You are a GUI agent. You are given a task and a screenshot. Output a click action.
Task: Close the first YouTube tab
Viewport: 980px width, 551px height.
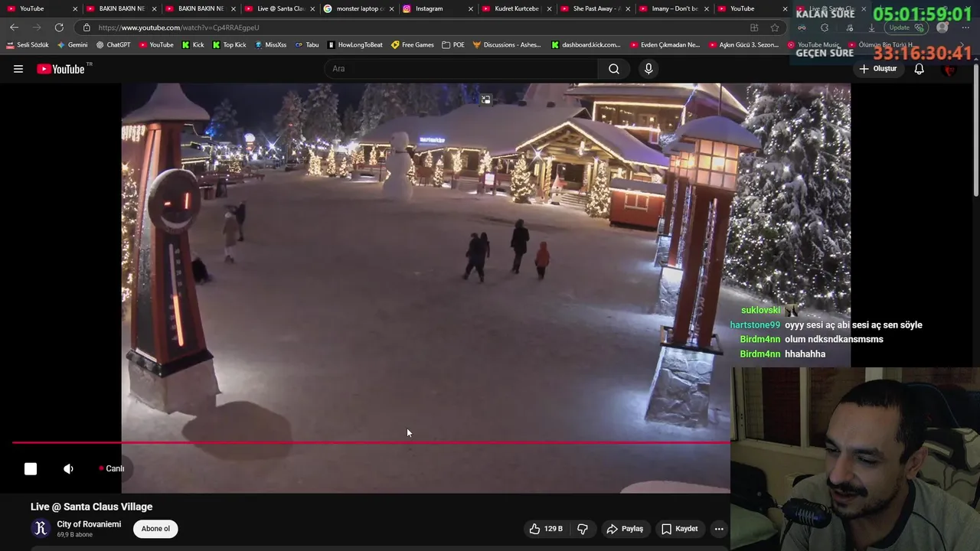pyautogui.click(x=75, y=8)
